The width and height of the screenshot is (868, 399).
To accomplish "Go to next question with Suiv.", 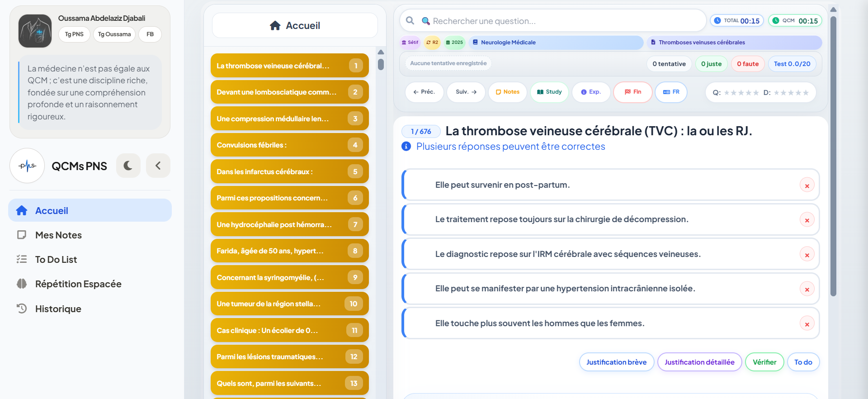I will [x=466, y=92].
